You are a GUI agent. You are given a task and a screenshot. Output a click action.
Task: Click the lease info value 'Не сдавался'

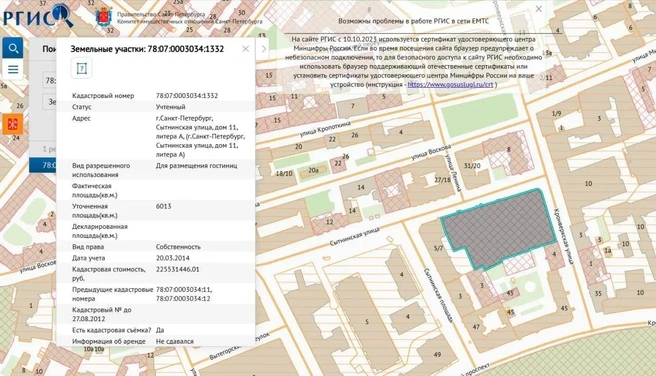(x=175, y=341)
